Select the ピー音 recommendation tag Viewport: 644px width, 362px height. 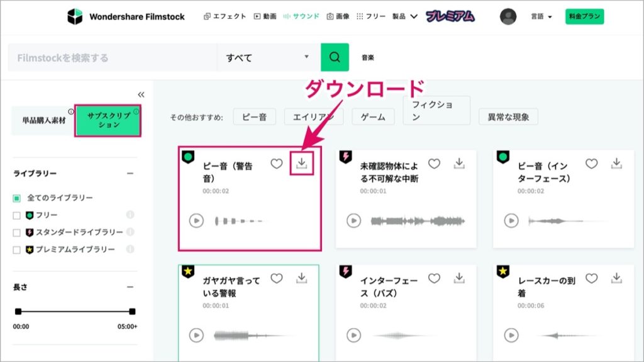click(x=254, y=117)
